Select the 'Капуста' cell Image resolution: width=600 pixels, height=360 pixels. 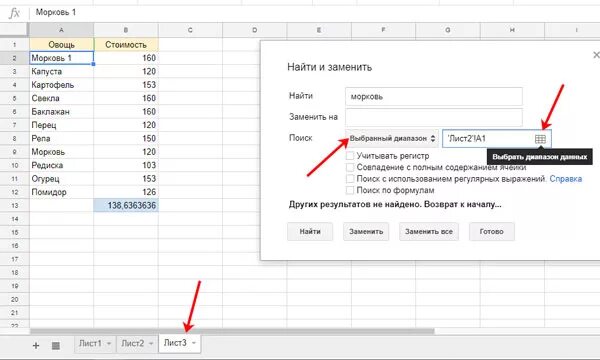click(62, 72)
